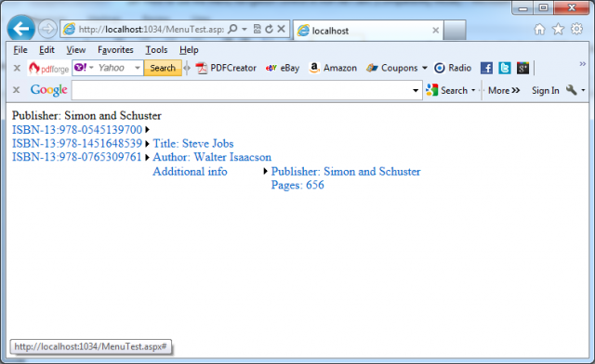The height and width of the screenshot is (364, 595).
Task: Open the Amazon toolbar shortcut
Action: 333,68
